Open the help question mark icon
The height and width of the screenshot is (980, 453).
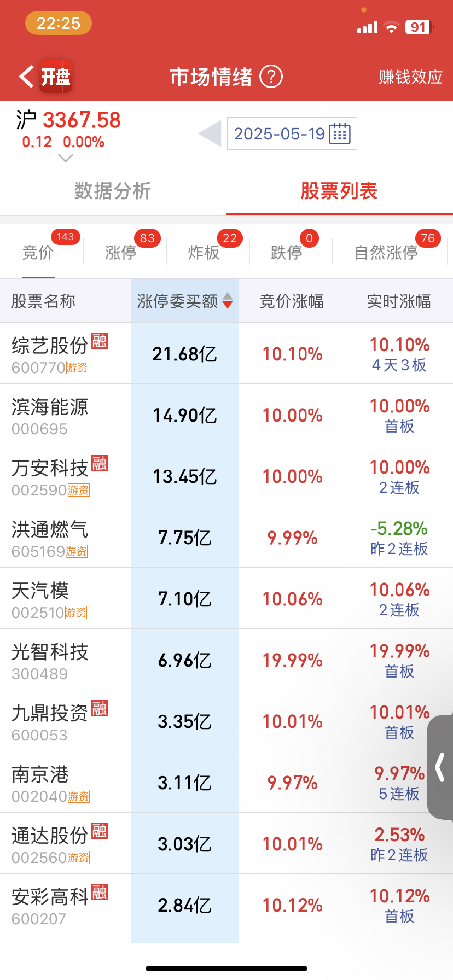(x=271, y=77)
